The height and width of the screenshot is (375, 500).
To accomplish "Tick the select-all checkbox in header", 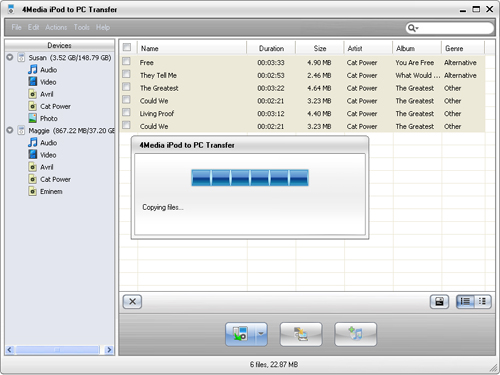I will pyautogui.click(x=127, y=47).
